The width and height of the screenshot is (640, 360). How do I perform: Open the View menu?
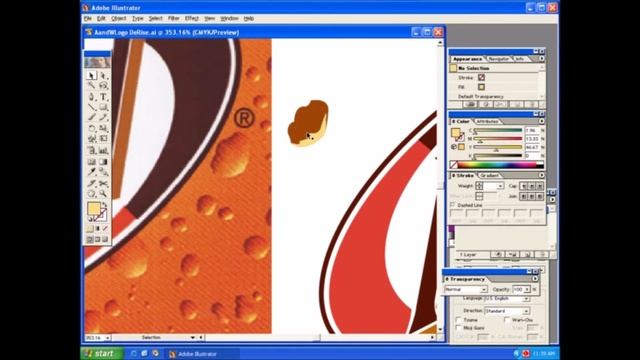(209, 18)
